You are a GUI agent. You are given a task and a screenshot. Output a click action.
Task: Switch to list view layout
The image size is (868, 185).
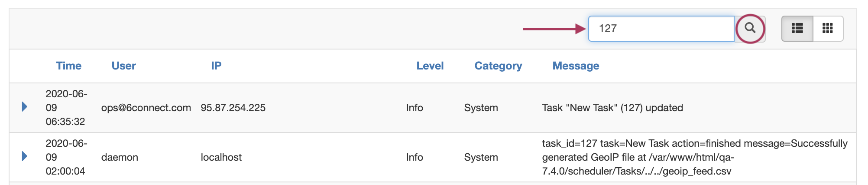coord(797,29)
